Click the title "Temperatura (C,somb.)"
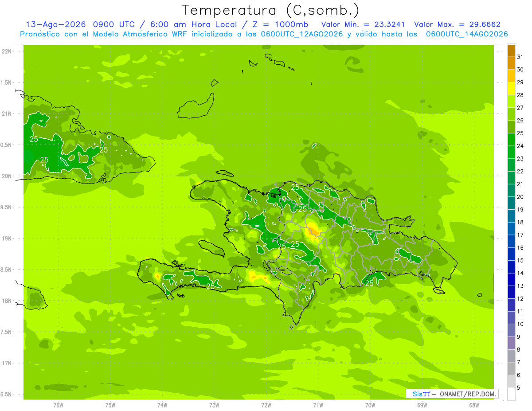This screenshot has width=532, height=411. [x=271, y=10]
